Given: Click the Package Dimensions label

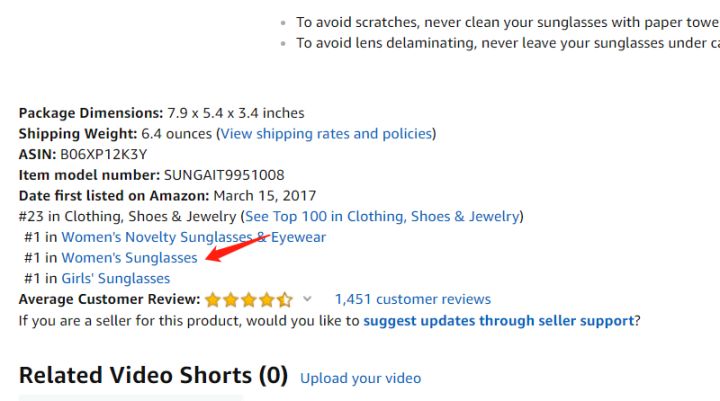Looking at the screenshot, I should coord(90,113).
